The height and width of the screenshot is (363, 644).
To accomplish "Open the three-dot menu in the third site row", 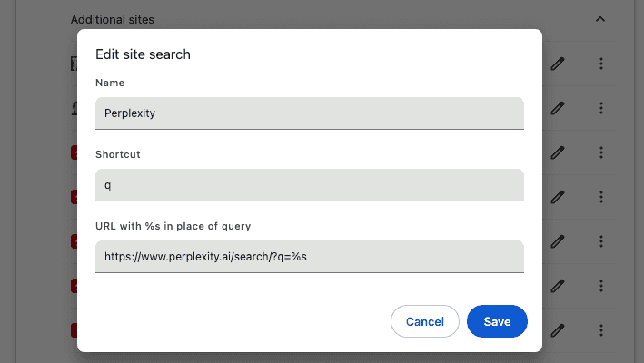I will tap(601, 152).
